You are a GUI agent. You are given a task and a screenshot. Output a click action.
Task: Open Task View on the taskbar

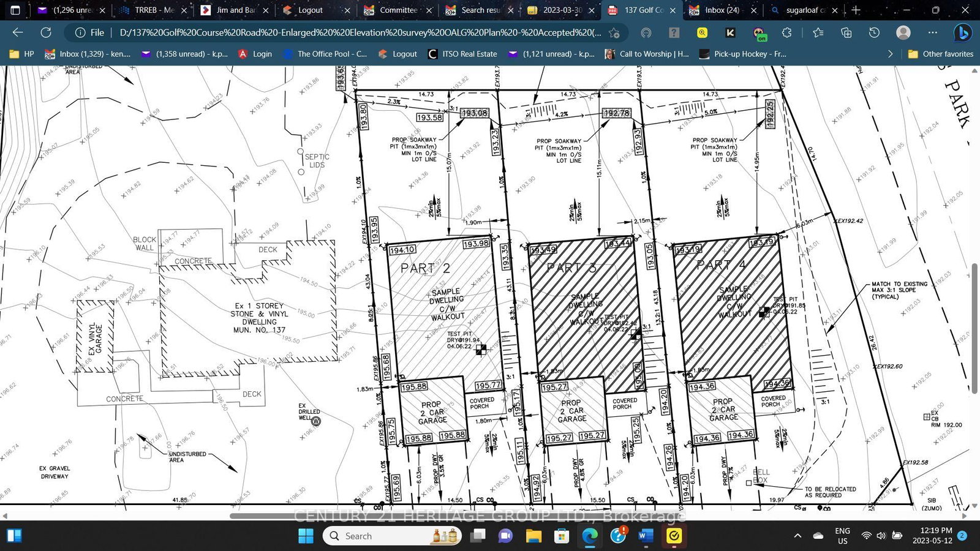[478, 536]
